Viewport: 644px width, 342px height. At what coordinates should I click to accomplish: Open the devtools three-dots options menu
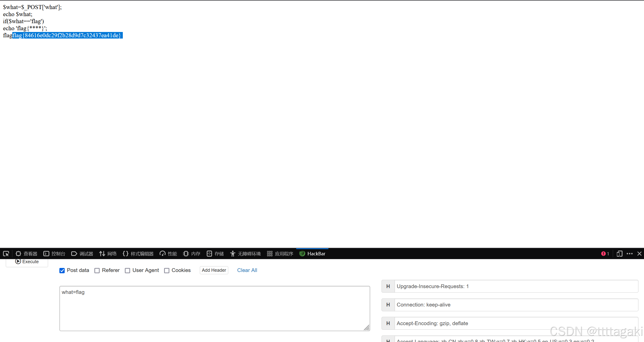click(630, 254)
